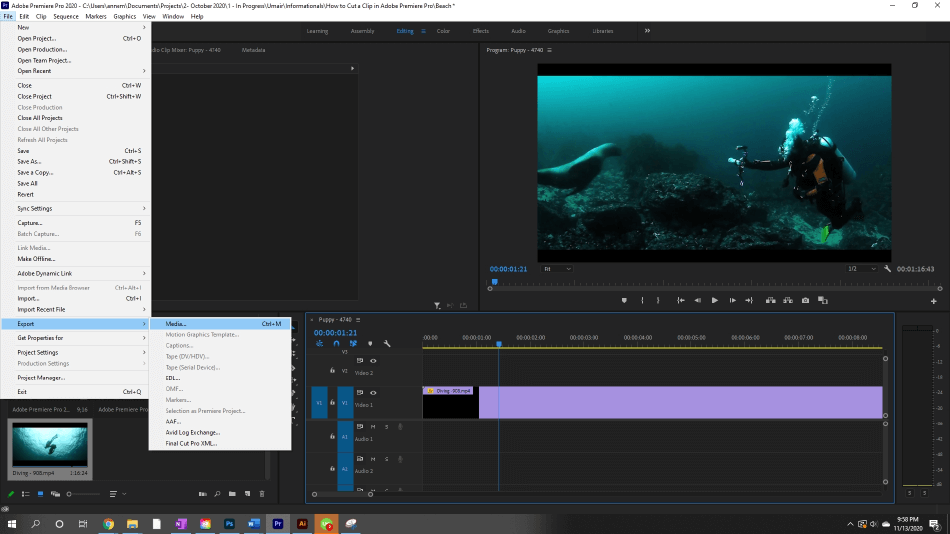Viewport: 950px width, 534px height.
Task: Click the Export Frame camera icon
Action: pos(805,300)
